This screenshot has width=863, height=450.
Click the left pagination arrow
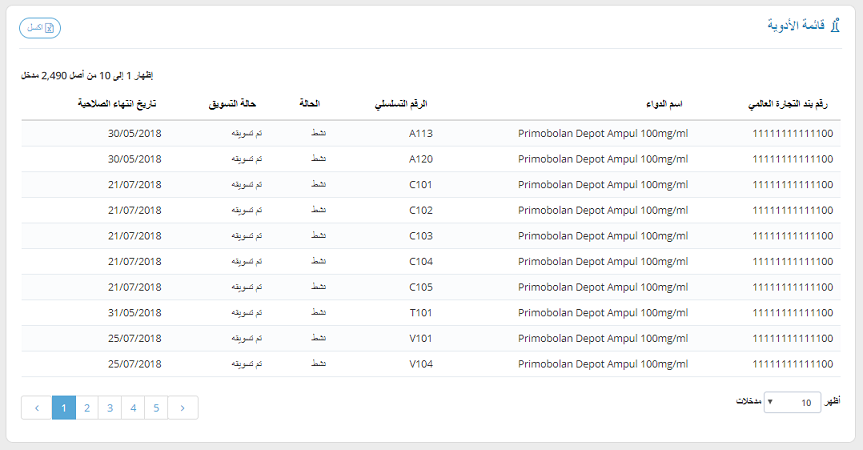pyautogui.click(x=36, y=408)
